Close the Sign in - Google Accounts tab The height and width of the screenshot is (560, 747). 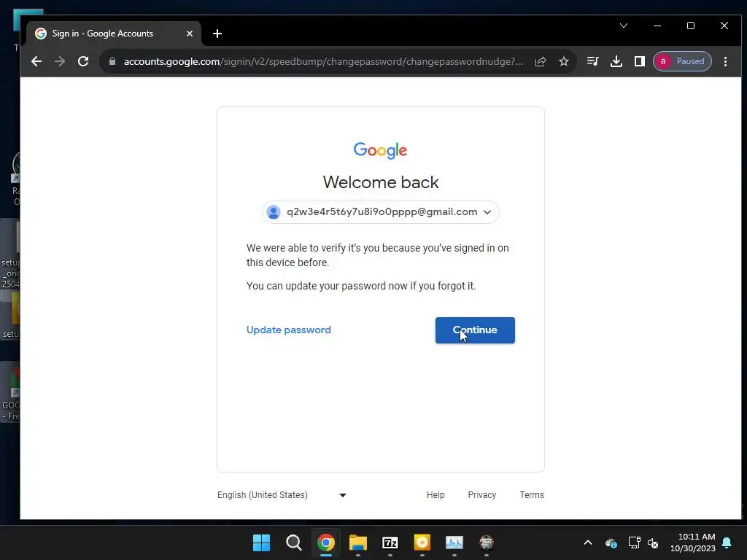[190, 34]
